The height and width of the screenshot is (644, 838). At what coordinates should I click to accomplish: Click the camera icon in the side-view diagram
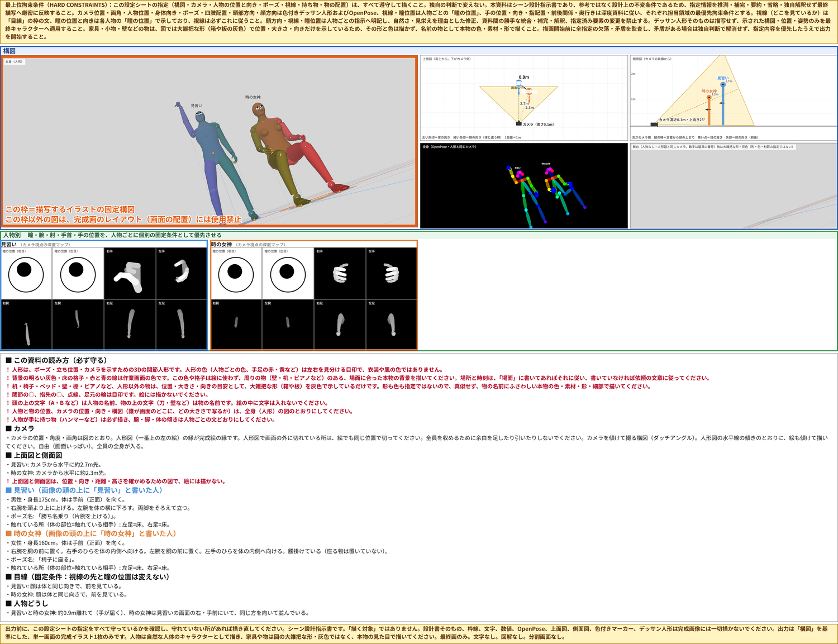coord(654,124)
